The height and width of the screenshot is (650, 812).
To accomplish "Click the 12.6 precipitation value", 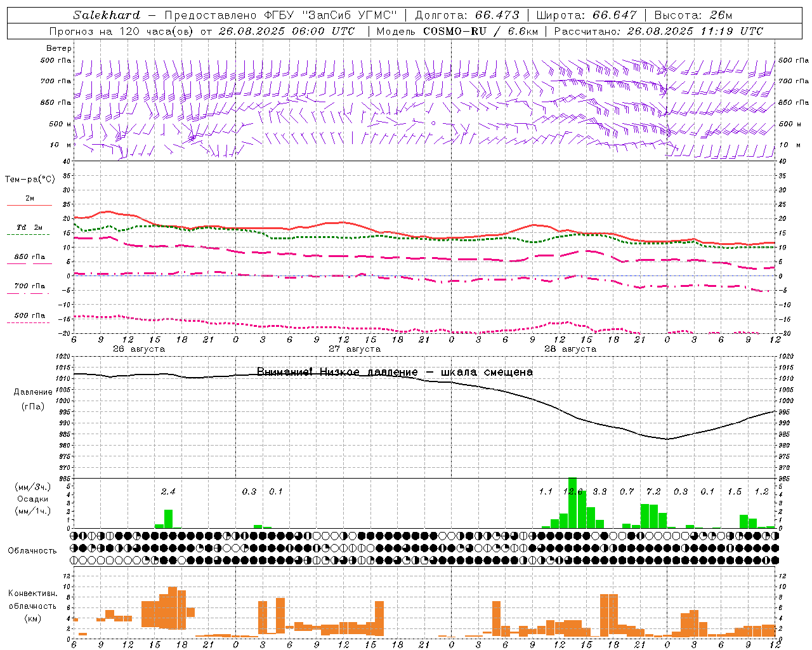I will pyautogui.click(x=573, y=492).
